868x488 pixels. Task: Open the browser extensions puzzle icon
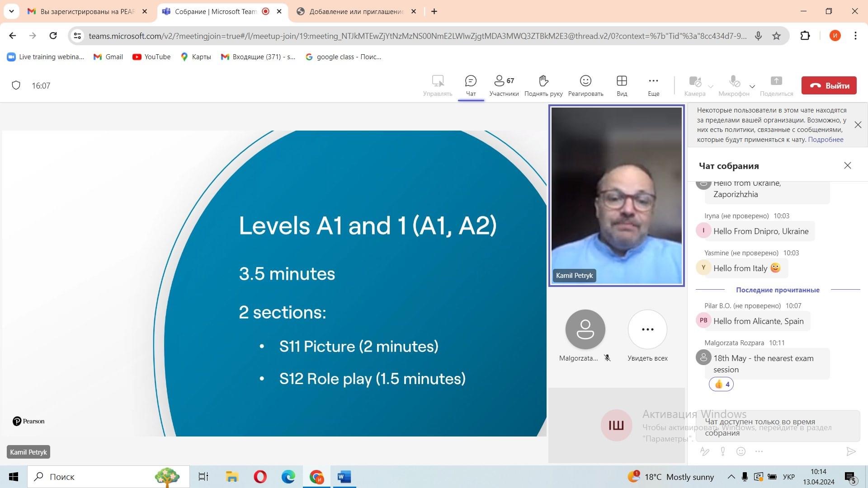805,36
